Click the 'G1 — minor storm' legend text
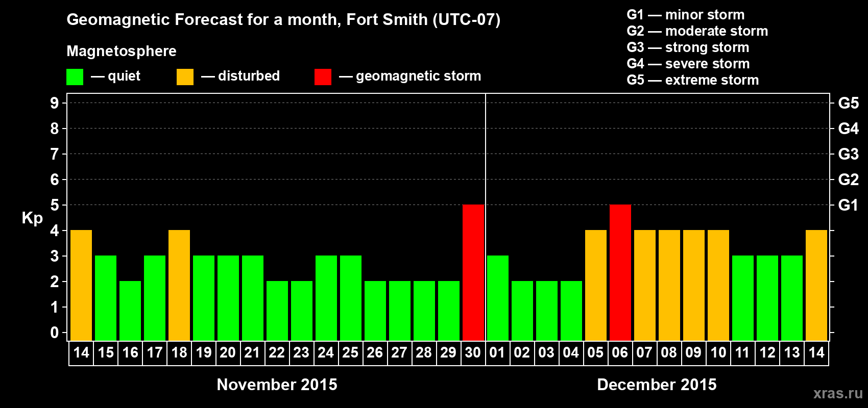The width and height of the screenshot is (868, 408). coord(686,15)
